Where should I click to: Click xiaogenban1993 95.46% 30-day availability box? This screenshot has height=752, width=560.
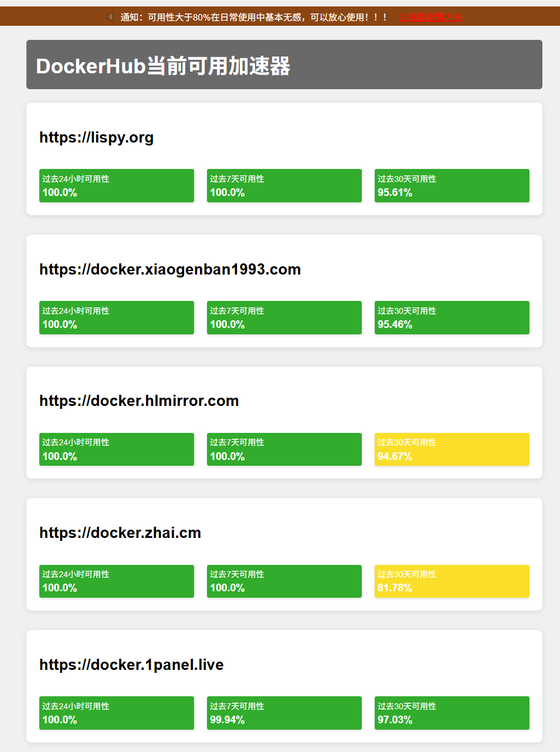point(452,317)
